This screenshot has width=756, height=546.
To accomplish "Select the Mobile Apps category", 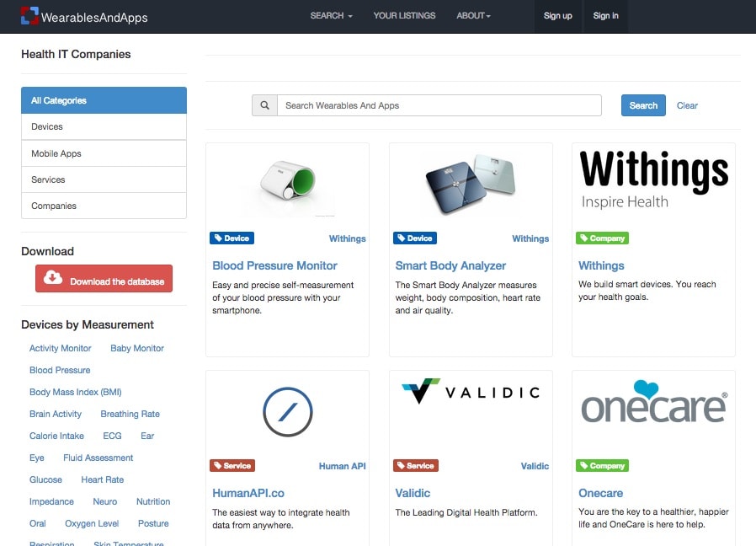I will [104, 153].
